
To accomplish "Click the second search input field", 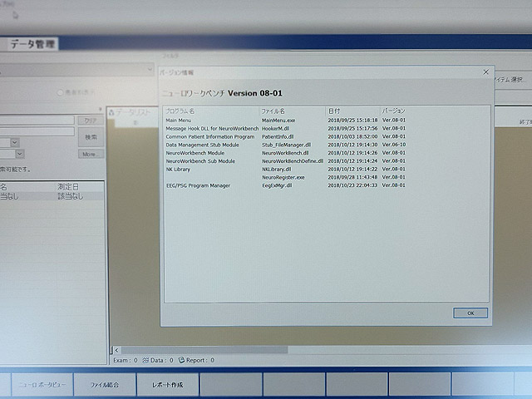I will point(37,131).
